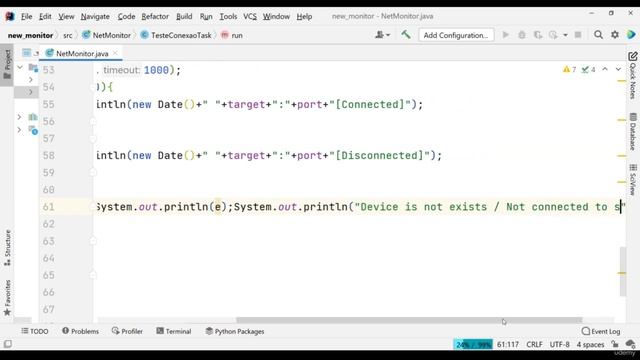Open the UTF-8 encoding selector

559,344
